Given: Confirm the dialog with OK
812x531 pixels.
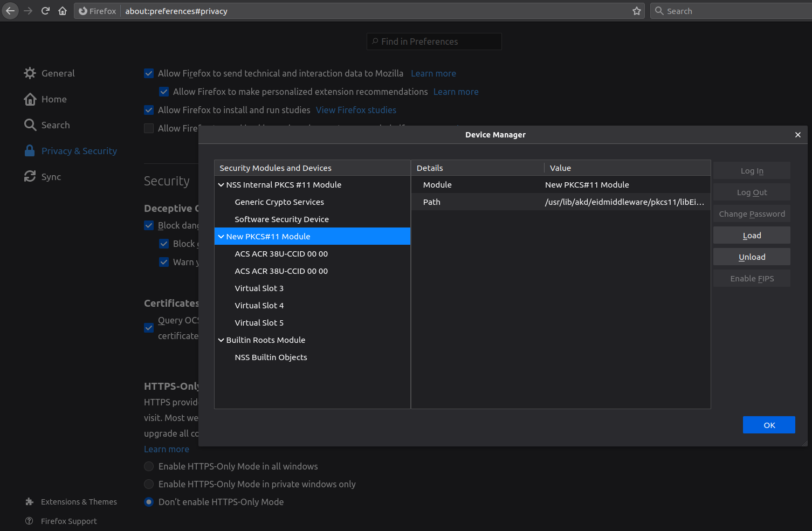Looking at the screenshot, I should [x=769, y=425].
